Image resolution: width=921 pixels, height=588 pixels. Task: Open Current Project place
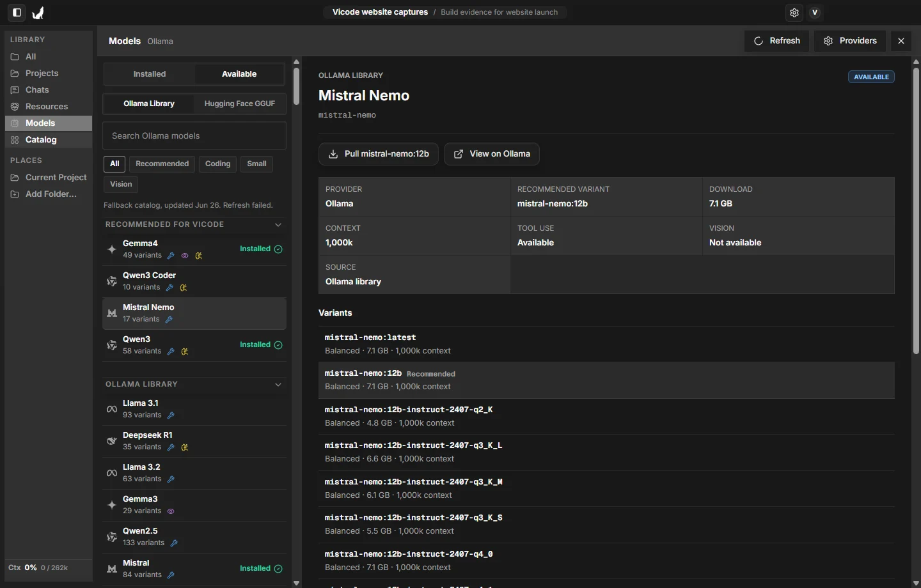tap(49, 178)
